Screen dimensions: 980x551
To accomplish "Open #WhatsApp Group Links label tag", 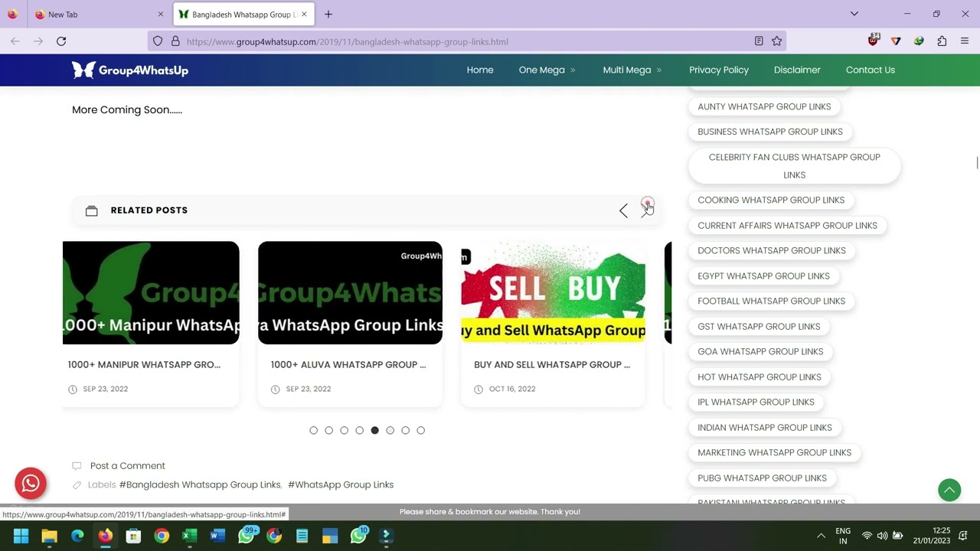I will 341,484.
